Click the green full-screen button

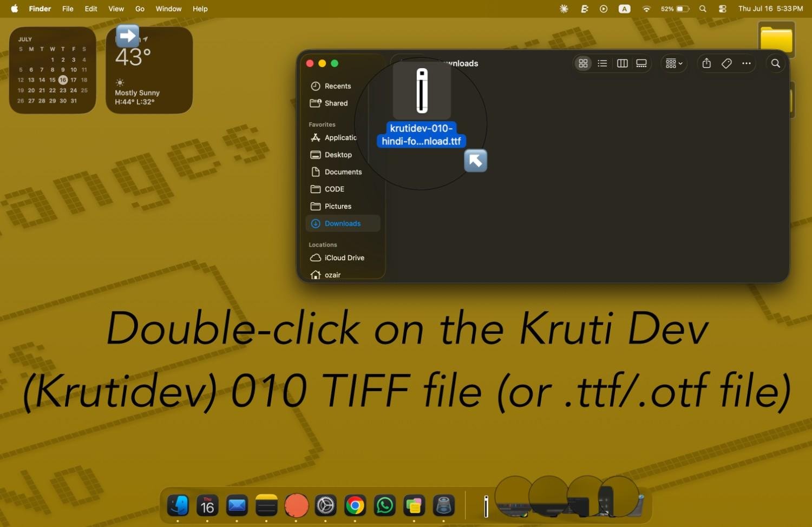[335, 63]
